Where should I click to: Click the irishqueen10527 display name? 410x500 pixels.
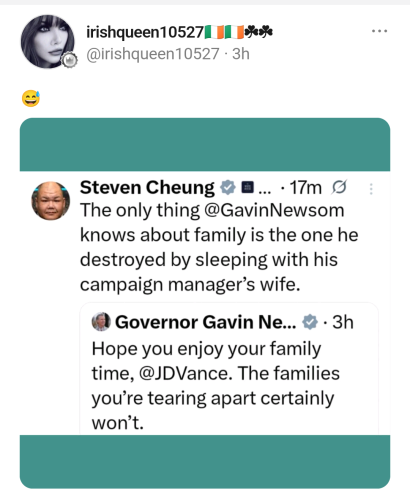145,32
